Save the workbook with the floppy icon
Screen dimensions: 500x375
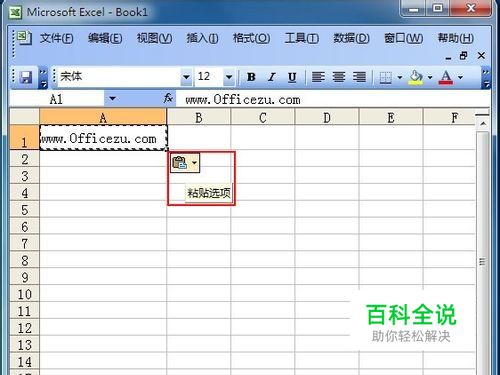click(26, 77)
